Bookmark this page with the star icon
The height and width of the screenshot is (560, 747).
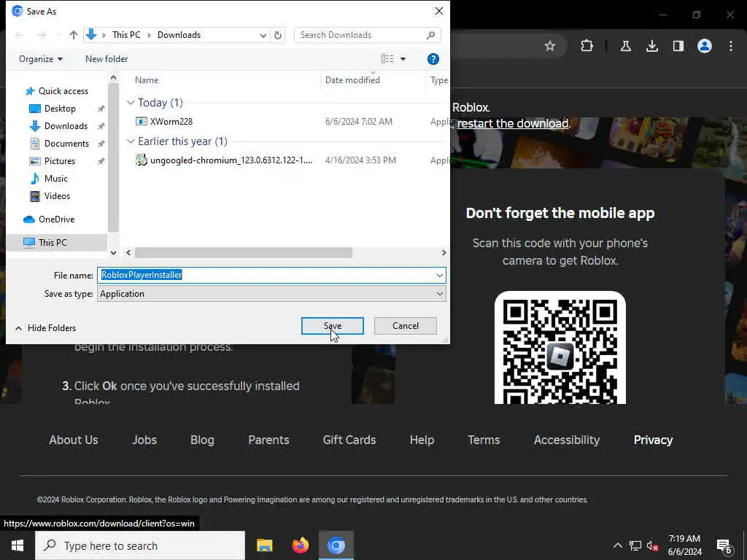pyautogui.click(x=550, y=46)
